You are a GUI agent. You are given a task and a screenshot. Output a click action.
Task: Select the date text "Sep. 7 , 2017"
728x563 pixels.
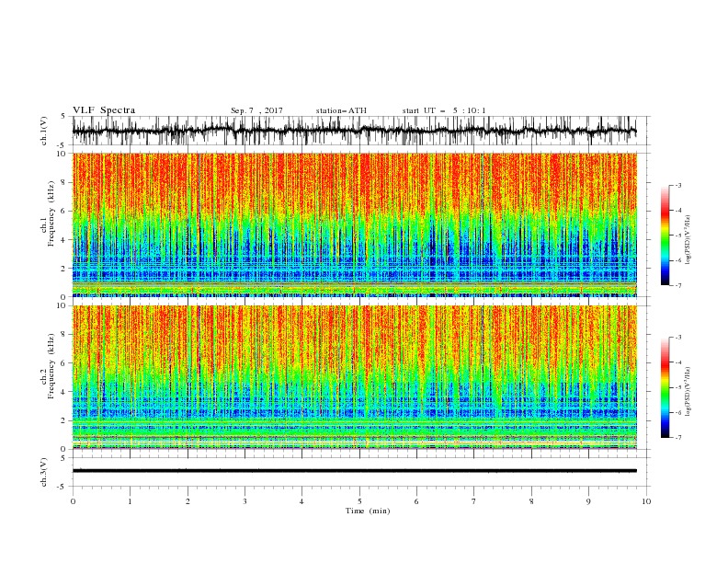point(256,110)
